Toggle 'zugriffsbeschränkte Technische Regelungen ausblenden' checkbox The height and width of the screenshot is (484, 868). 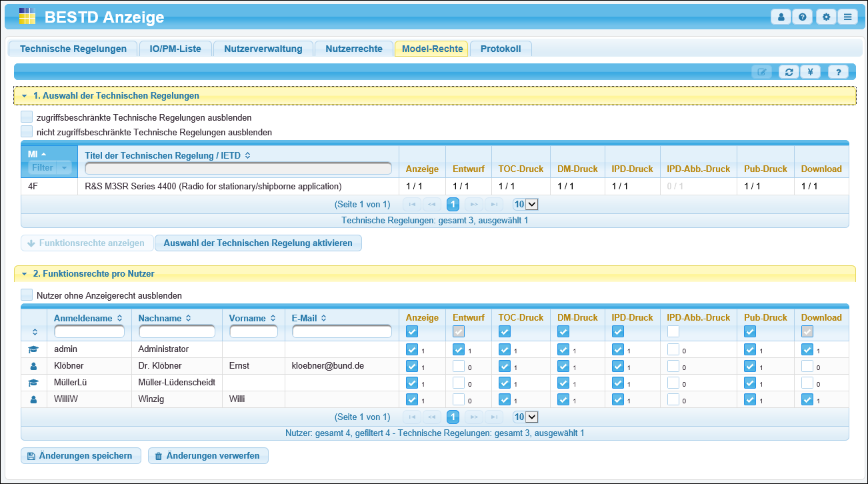(x=27, y=117)
